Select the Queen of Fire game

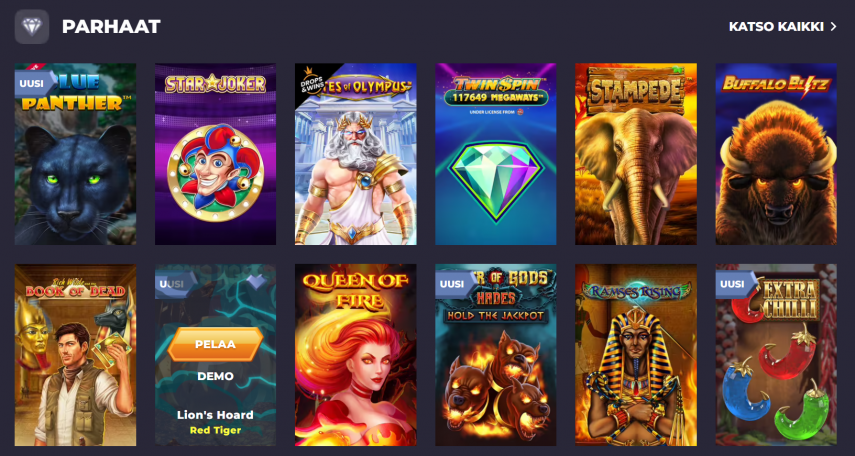pos(356,355)
